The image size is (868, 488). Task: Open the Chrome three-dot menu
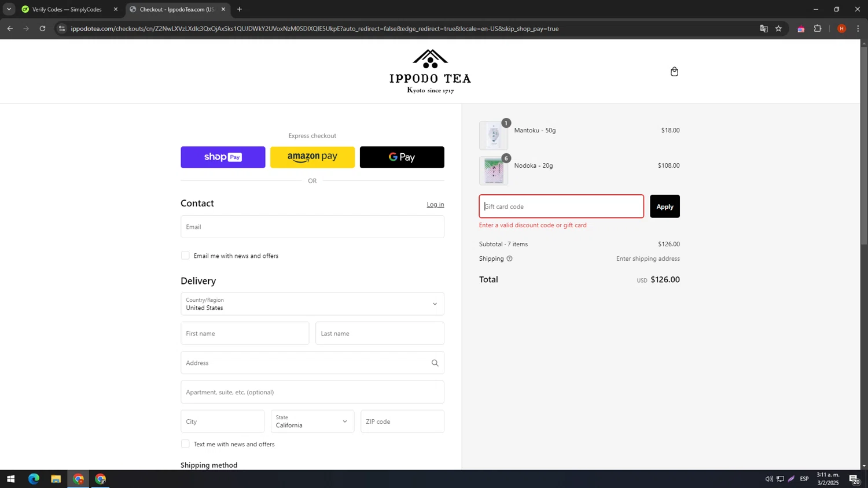pyautogui.click(x=858, y=28)
